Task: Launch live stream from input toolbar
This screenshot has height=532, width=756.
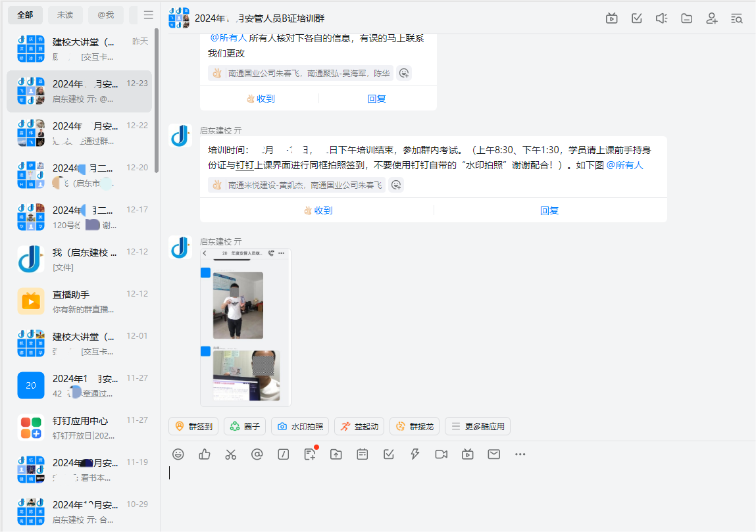Action: 468,454
